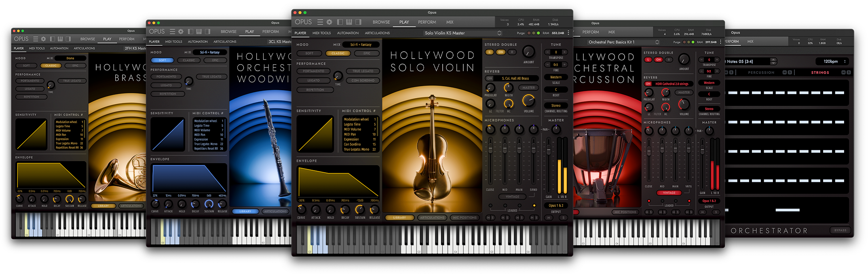
Task: Enable True Legato in Solo Violin window
Action: [x=363, y=71]
